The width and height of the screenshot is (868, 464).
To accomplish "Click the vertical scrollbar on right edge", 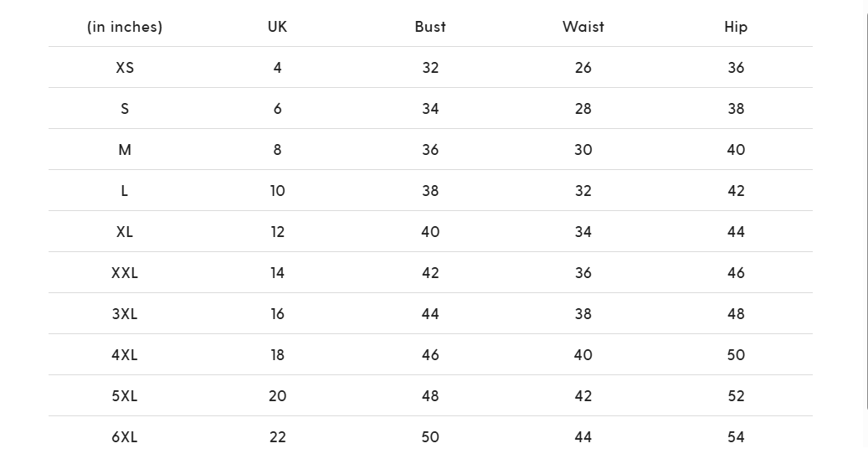I will pos(866,209).
